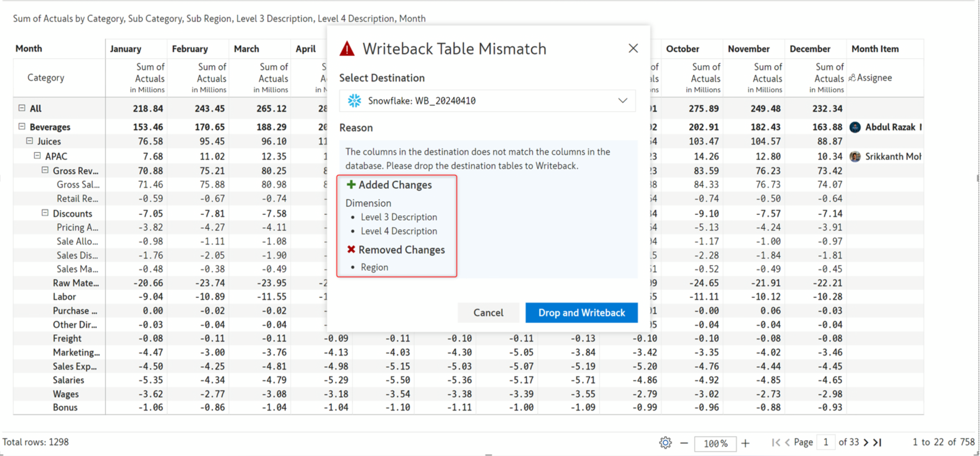The image size is (980, 456).
Task: Click the 100% zoom level box
Action: click(x=715, y=443)
